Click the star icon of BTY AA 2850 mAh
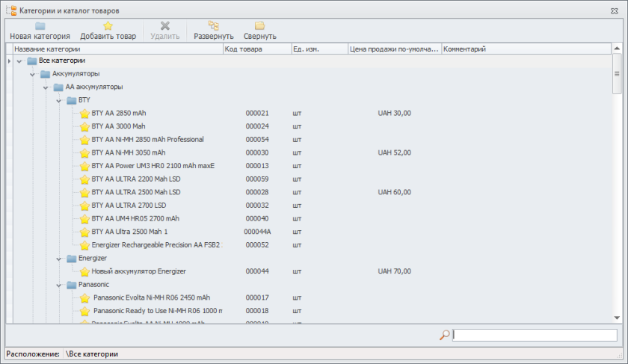The width and height of the screenshot is (628, 364). pos(84,114)
